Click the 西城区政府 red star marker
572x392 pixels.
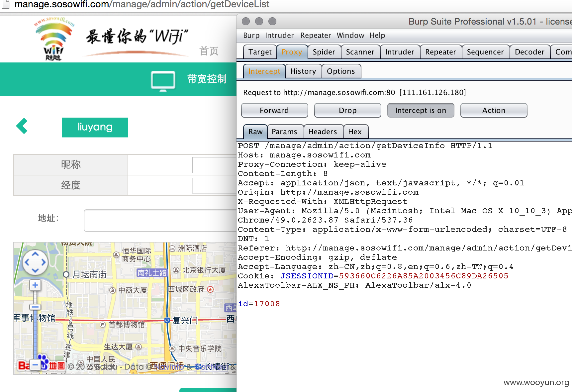click(210, 289)
